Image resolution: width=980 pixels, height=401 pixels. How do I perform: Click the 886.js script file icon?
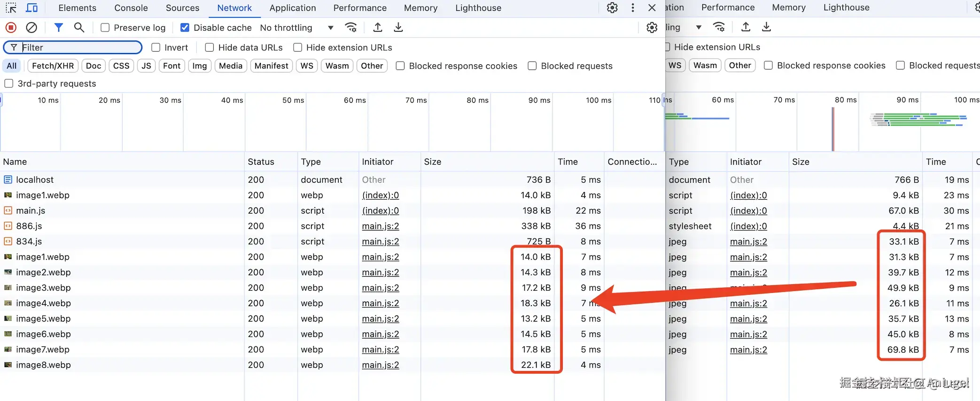(8, 226)
